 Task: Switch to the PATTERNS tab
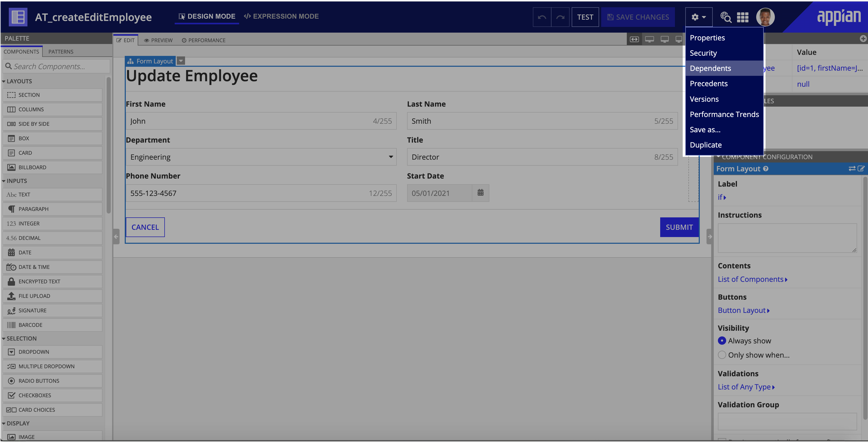coord(61,51)
